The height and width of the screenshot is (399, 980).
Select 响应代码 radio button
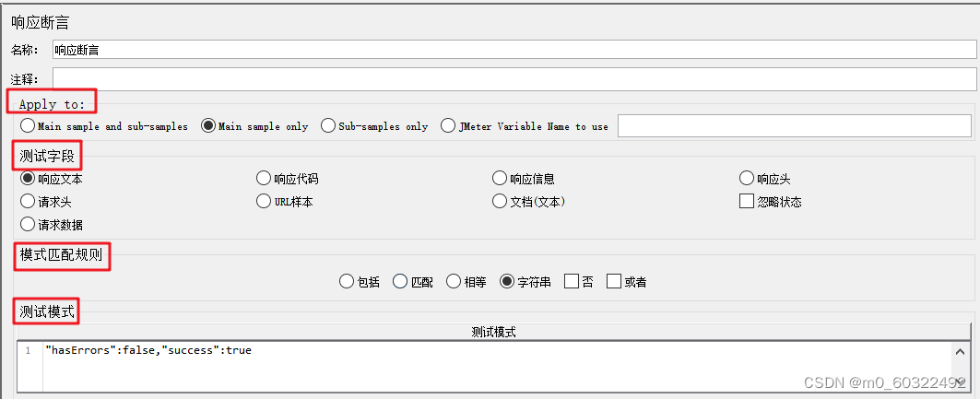click(288, 179)
